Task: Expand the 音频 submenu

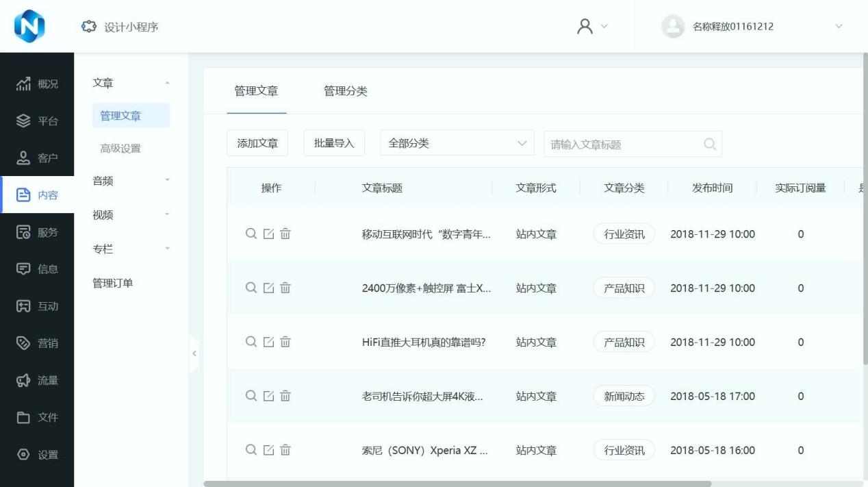Action: [x=131, y=181]
